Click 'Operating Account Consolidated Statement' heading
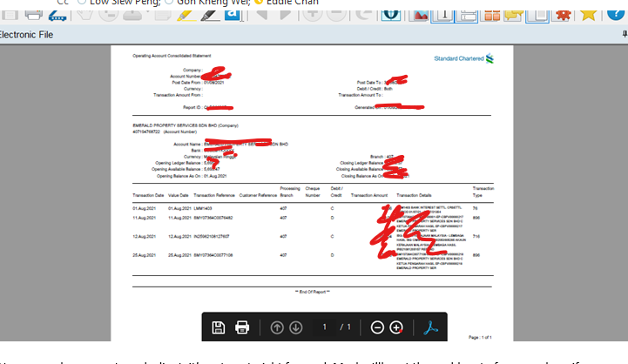The image size is (628, 364). tap(172, 56)
